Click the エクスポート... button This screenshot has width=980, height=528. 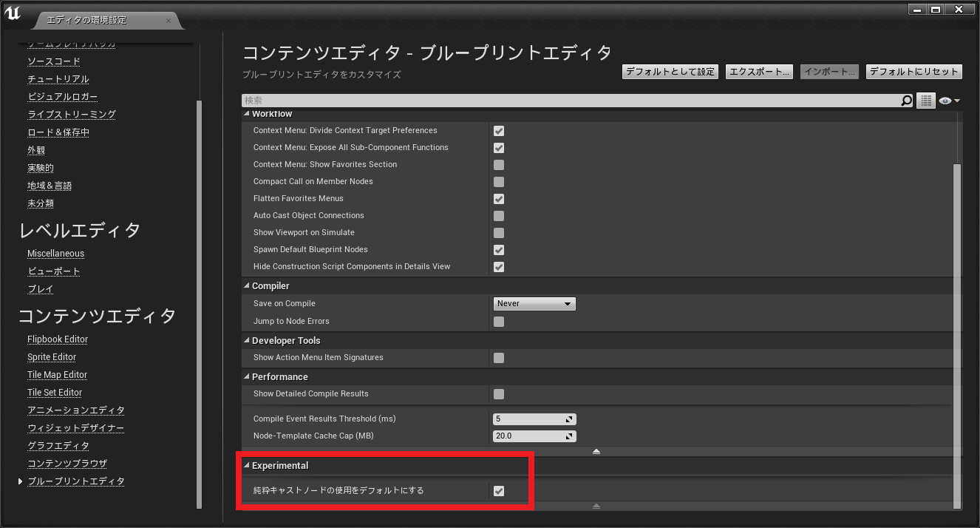click(x=760, y=72)
